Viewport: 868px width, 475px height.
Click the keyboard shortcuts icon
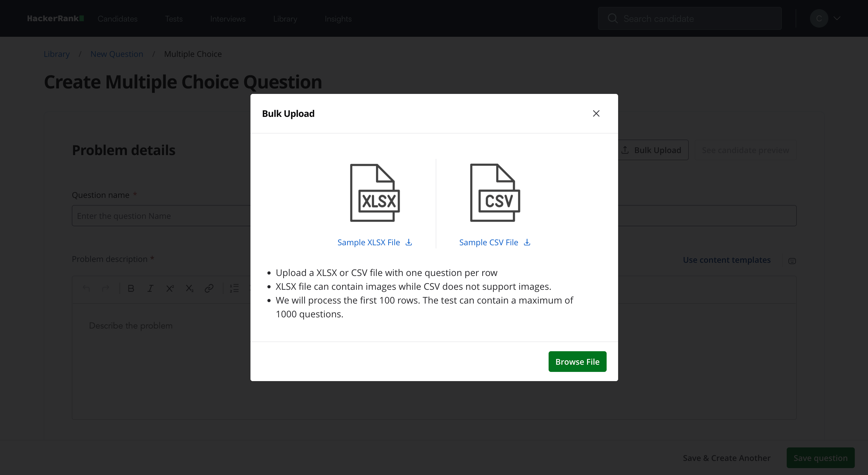792,261
